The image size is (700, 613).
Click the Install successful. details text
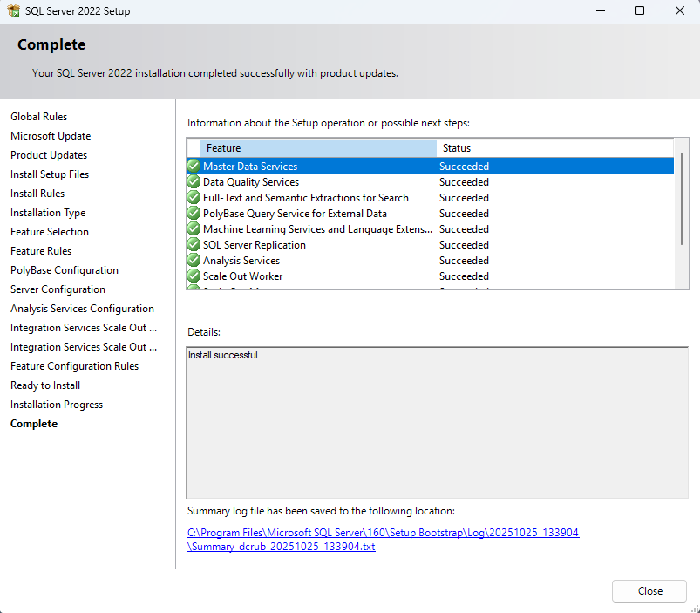click(x=224, y=355)
